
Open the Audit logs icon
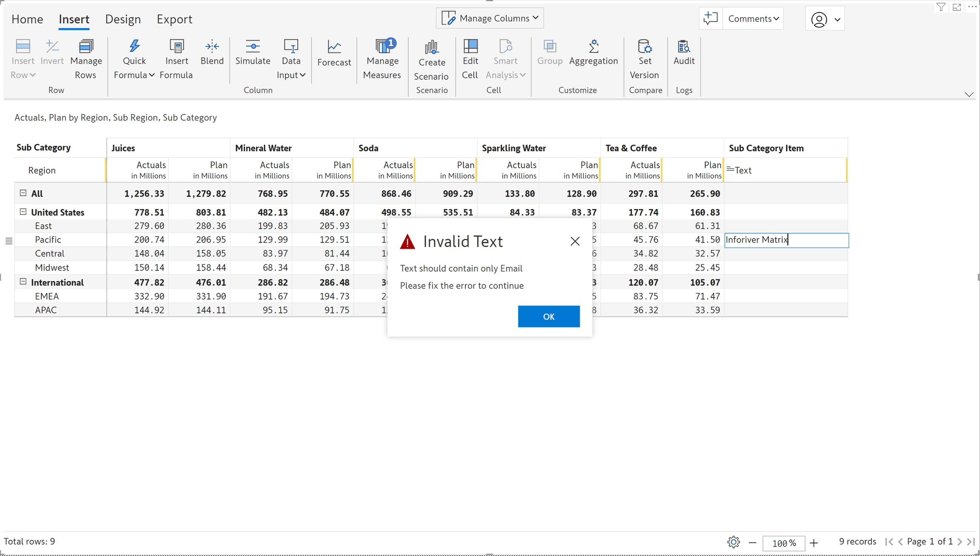tap(684, 46)
